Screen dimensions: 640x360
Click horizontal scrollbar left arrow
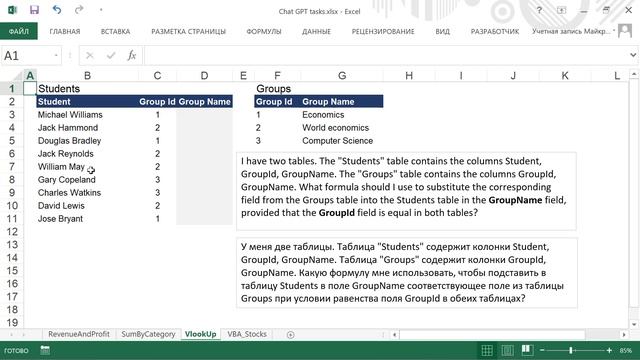394,335
